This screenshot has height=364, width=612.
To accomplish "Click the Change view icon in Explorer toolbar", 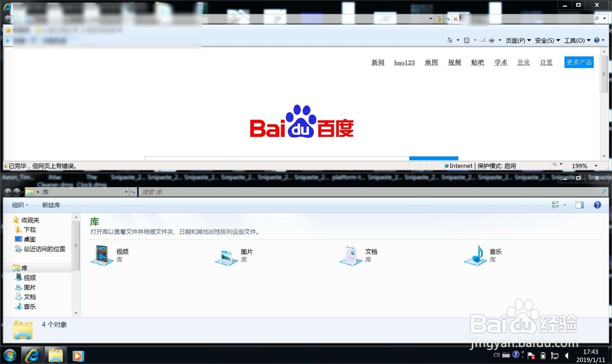I will 555,204.
